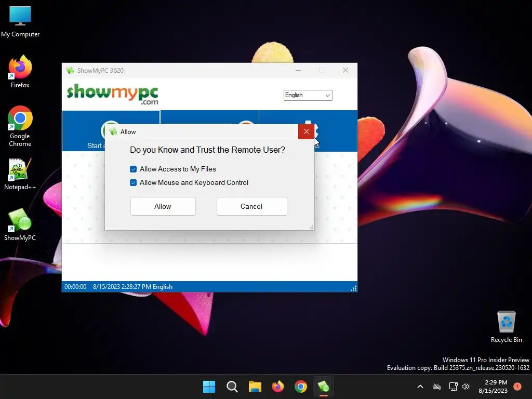This screenshot has height=399, width=532.
Task: Open the English language dropdown
Action: (308, 96)
